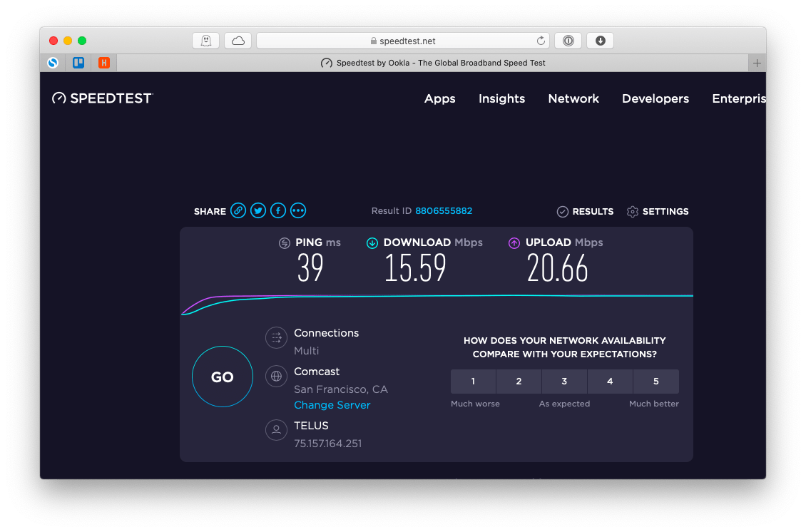Open the Change Server link
Screen dimensions: 806x532
pos(332,404)
